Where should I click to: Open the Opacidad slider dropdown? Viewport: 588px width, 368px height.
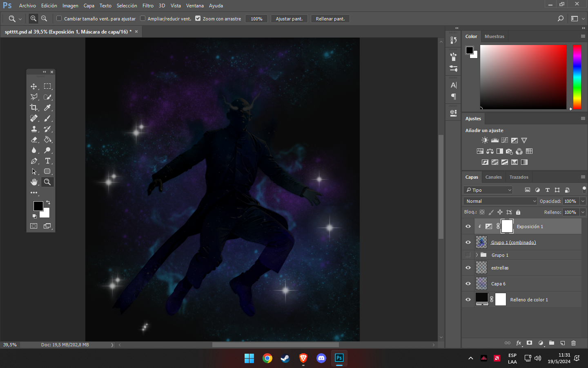(583, 201)
